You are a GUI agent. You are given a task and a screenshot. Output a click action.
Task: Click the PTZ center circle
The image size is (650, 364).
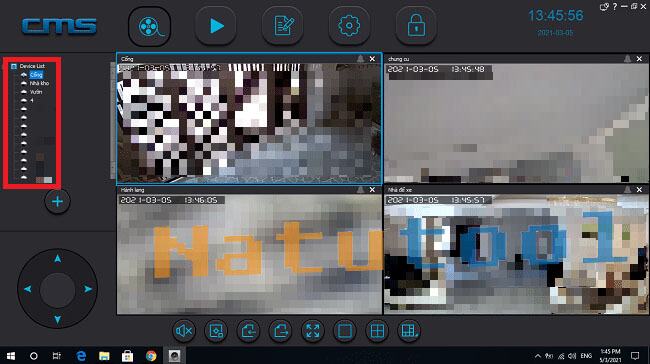tap(57, 289)
